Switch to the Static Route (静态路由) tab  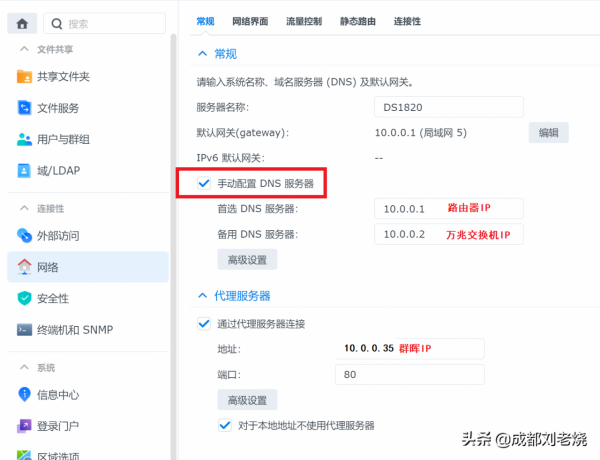(x=358, y=21)
